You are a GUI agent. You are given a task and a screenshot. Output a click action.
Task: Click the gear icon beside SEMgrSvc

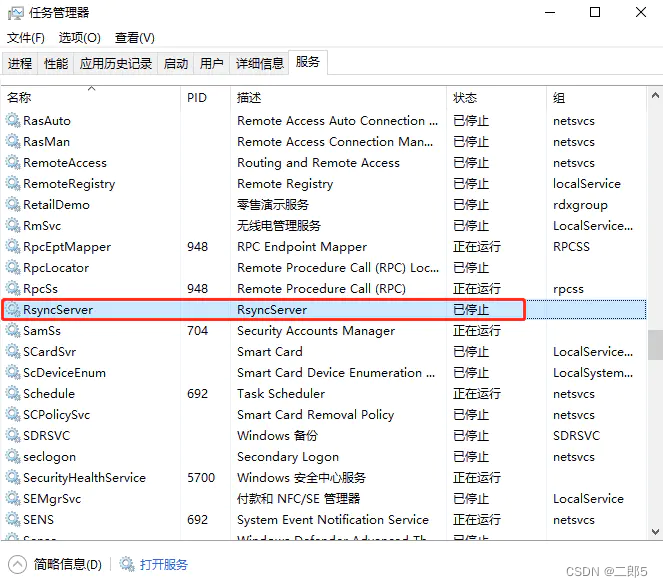coord(13,498)
